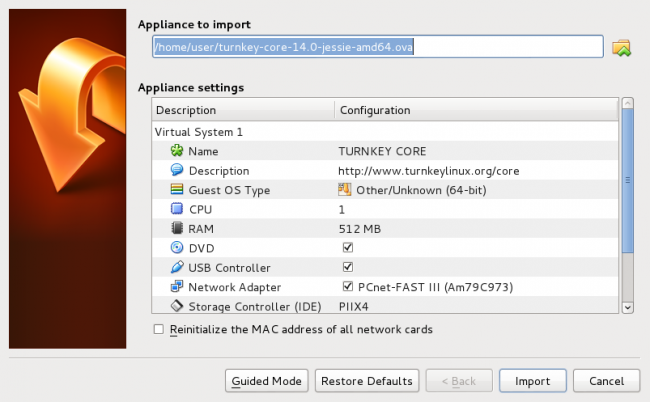Toggle the Network Adapter PCnet-FAST III checkbox
The height and width of the screenshot is (402, 650).
coord(347,287)
